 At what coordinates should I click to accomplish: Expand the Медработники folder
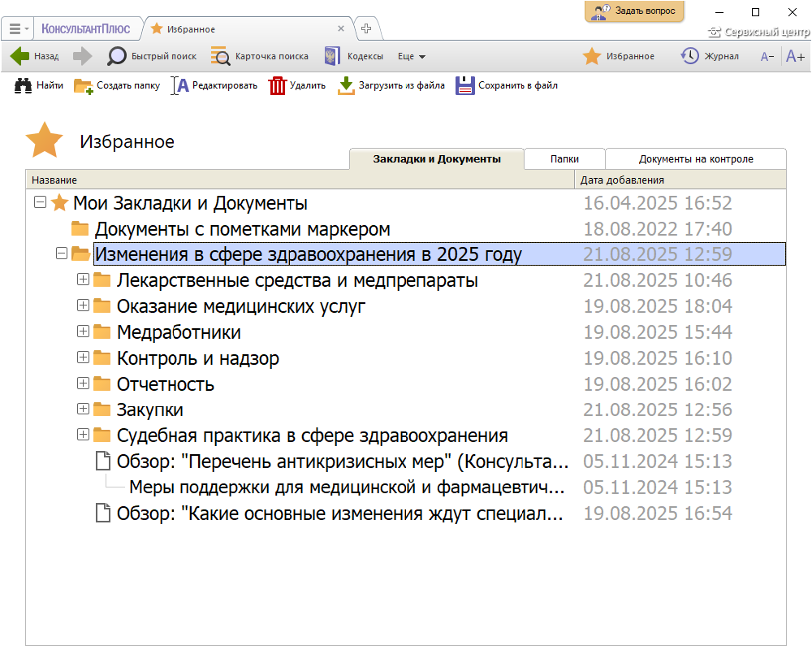tap(83, 331)
